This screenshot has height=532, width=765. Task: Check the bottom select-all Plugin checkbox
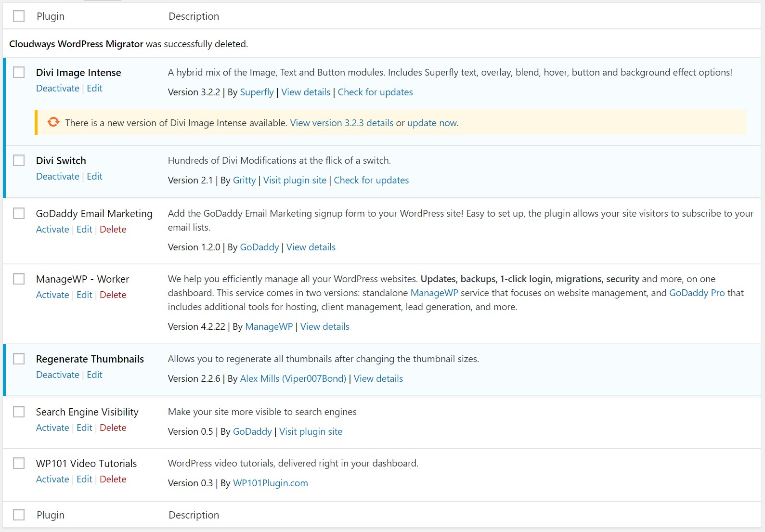click(x=19, y=515)
